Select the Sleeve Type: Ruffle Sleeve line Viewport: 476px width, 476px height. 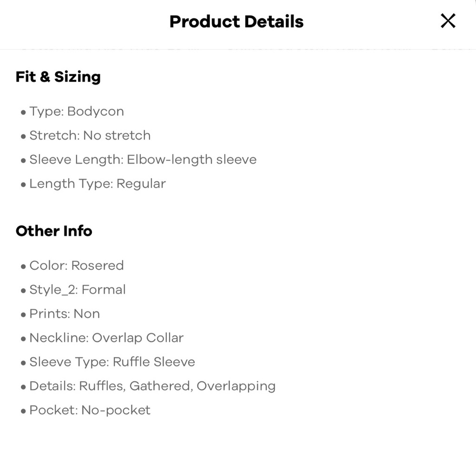112,362
